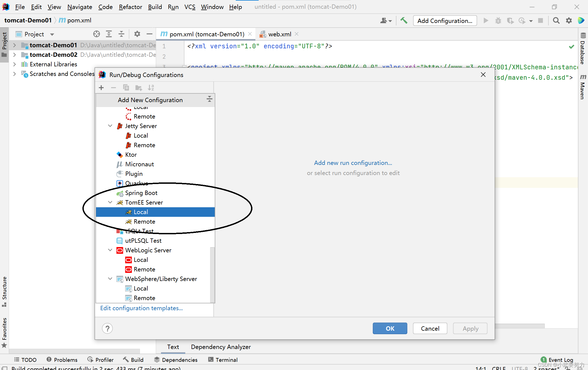Screen dimensions: 588x370
Task: Click the dialog help question mark
Action: pos(108,328)
